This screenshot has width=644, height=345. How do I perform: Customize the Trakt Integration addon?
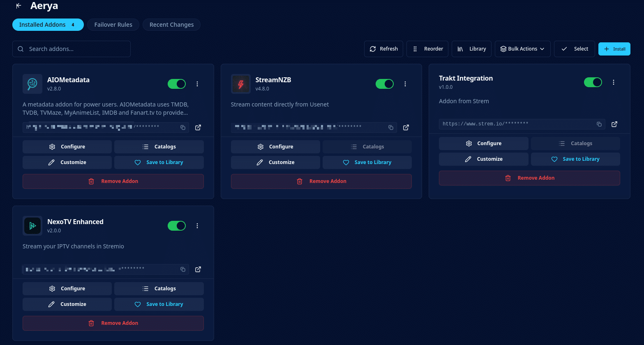(484, 159)
